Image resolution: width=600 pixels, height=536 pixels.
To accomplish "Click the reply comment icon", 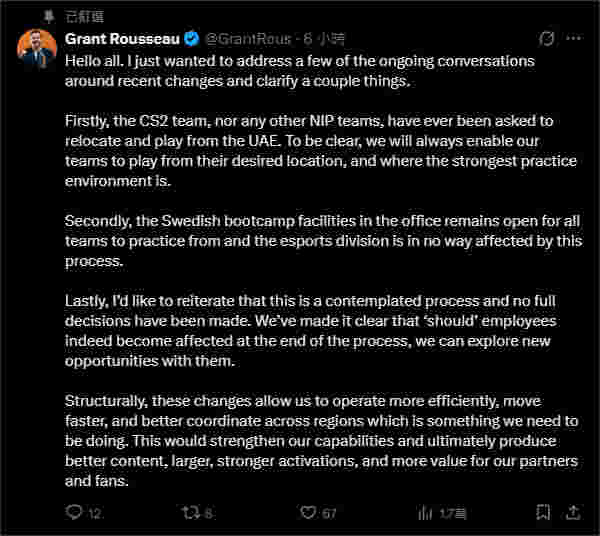I will (x=73, y=513).
